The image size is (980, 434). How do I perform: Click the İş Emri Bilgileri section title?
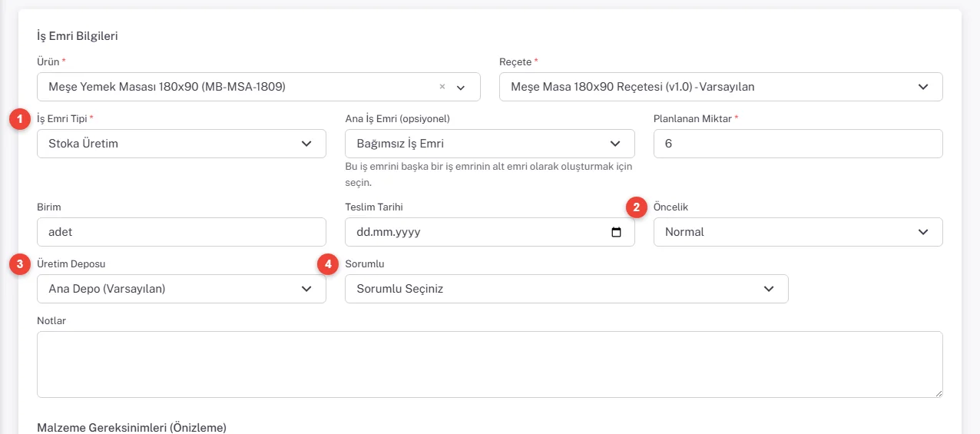(77, 36)
